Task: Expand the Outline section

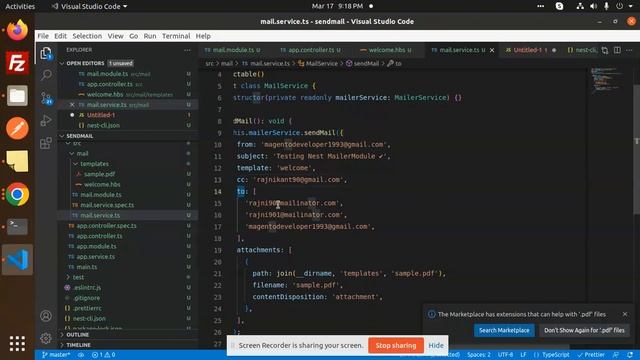Action: [x=78, y=335]
